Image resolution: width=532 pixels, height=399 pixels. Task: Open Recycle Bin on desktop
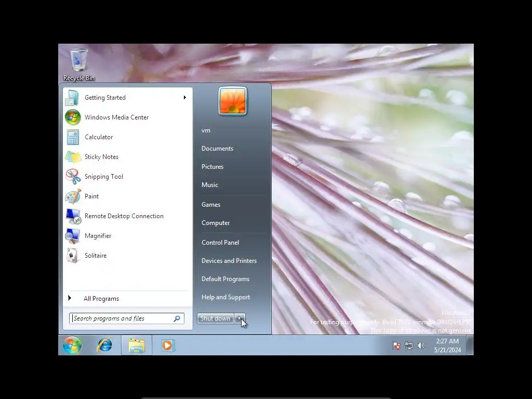(x=79, y=64)
